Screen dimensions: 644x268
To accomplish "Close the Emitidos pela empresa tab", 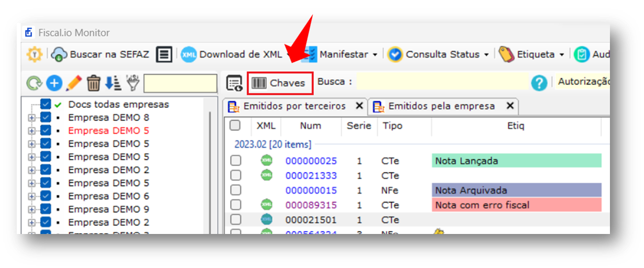I will (510, 106).
